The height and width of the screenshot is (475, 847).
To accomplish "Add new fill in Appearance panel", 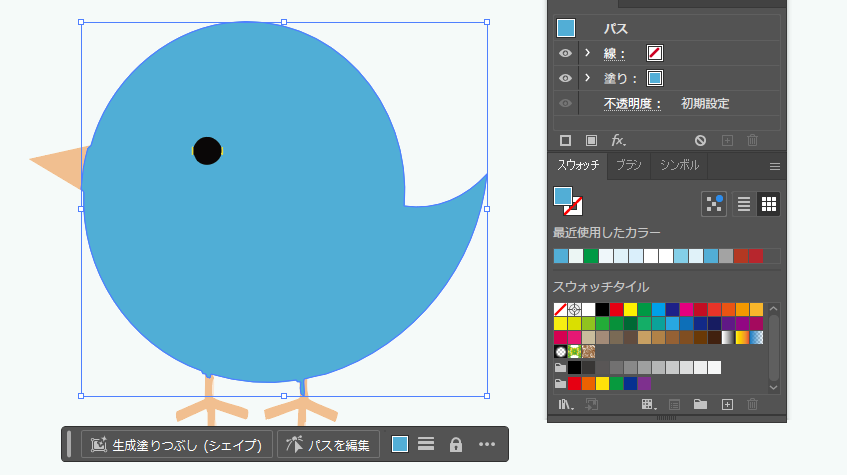I will coord(591,141).
